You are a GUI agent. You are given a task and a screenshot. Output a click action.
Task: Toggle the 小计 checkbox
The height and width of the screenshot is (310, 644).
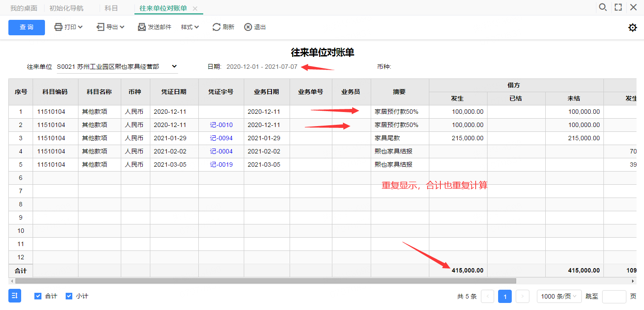(69, 296)
